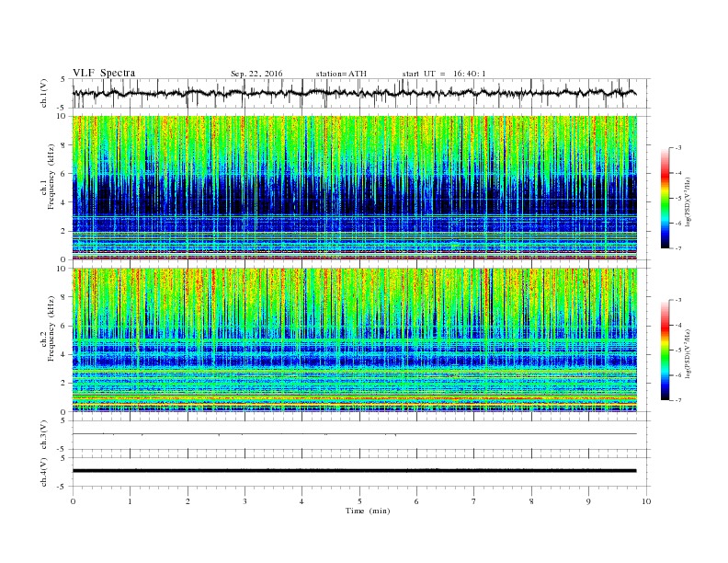Click inside the ch.2 spectrogram panel

click(x=354, y=339)
